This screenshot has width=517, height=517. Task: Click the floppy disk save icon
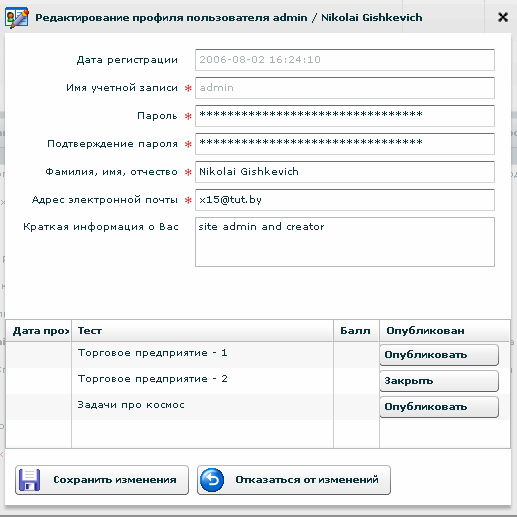click(x=29, y=480)
